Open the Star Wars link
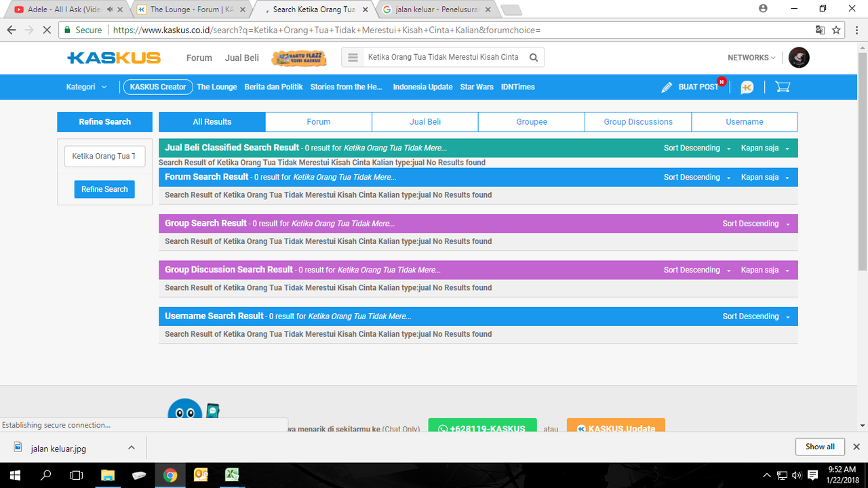868x488 pixels. pyautogui.click(x=477, y=87)
